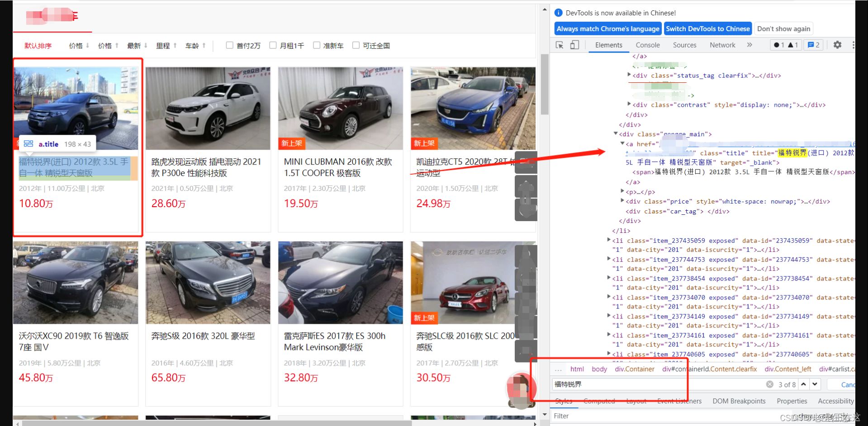Clear the DevTools search field
This screenshot has width=868, height=426.
[x=769, y=384]
